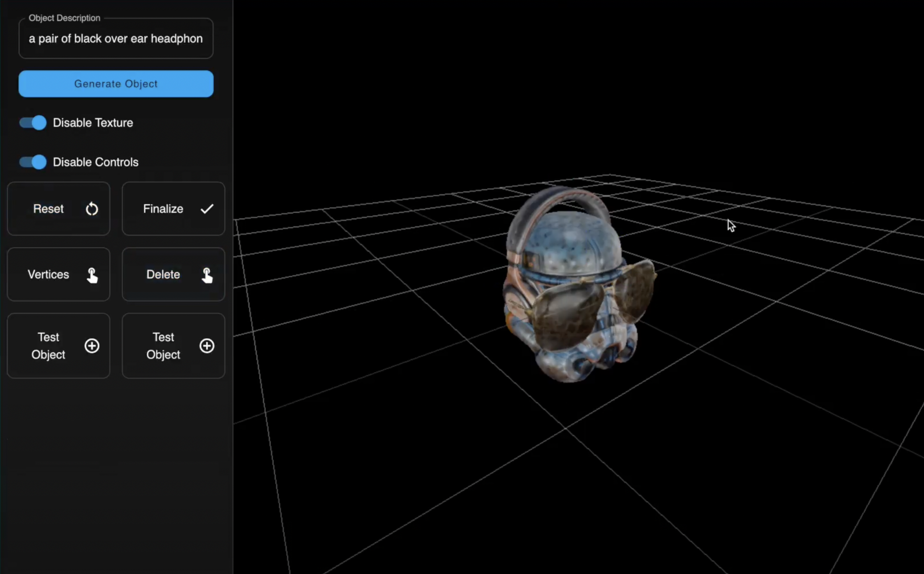The image size is (924, 574).
Task: Click the Disable Controls label text
Action: (x=96, y=162)
